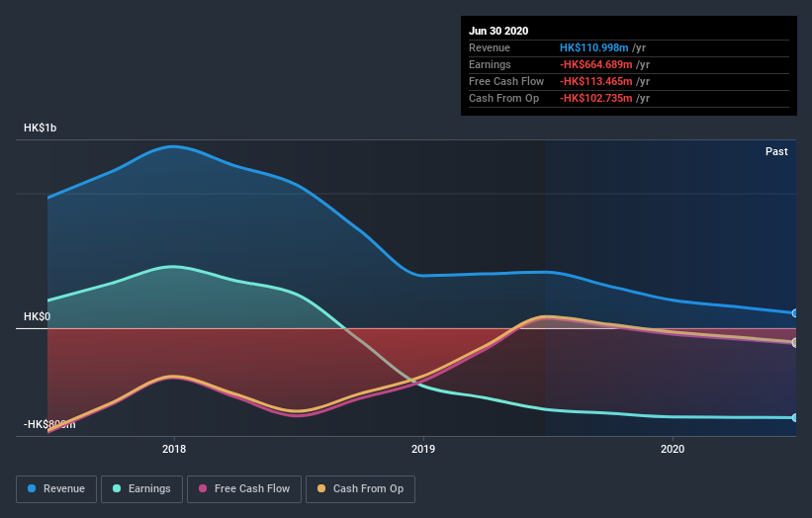Click the 'Past' label on chart
This screenshot has width=812, height=518.
[776, 151]
